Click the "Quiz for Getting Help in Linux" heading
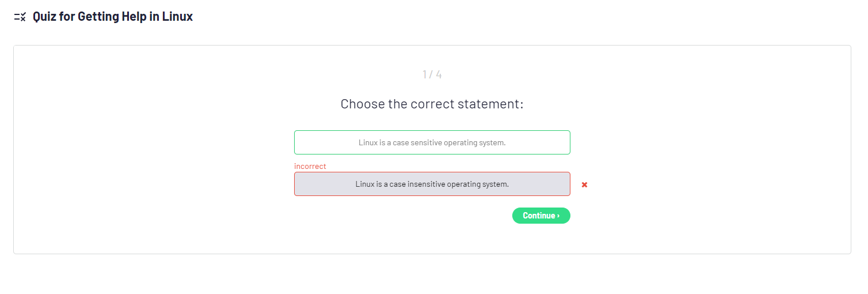Image resolution: width=868 pixels, height=294 pixels. (113, 17)
